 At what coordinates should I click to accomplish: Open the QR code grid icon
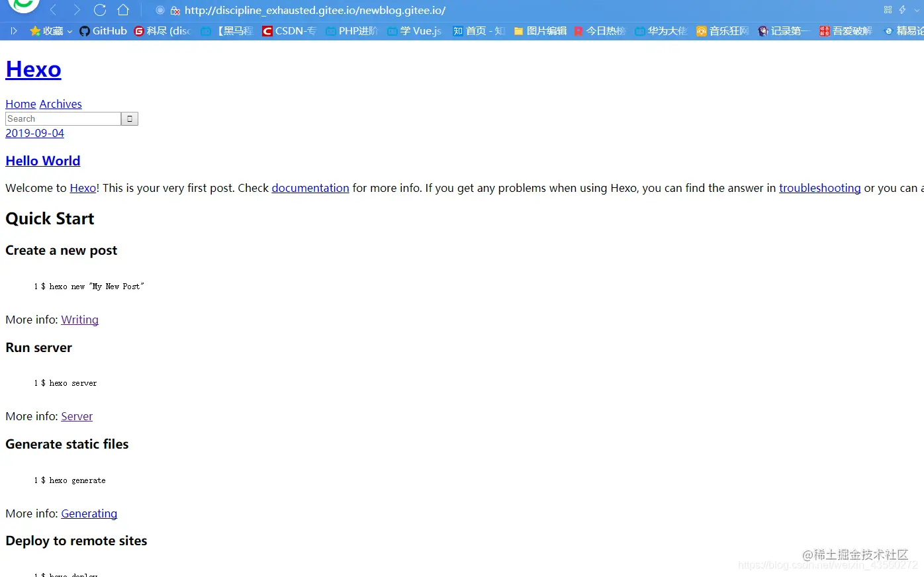(888, 9)
